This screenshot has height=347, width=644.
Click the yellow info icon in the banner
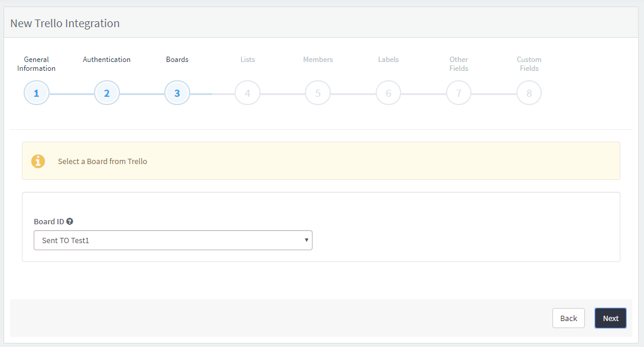coord(38,161)
